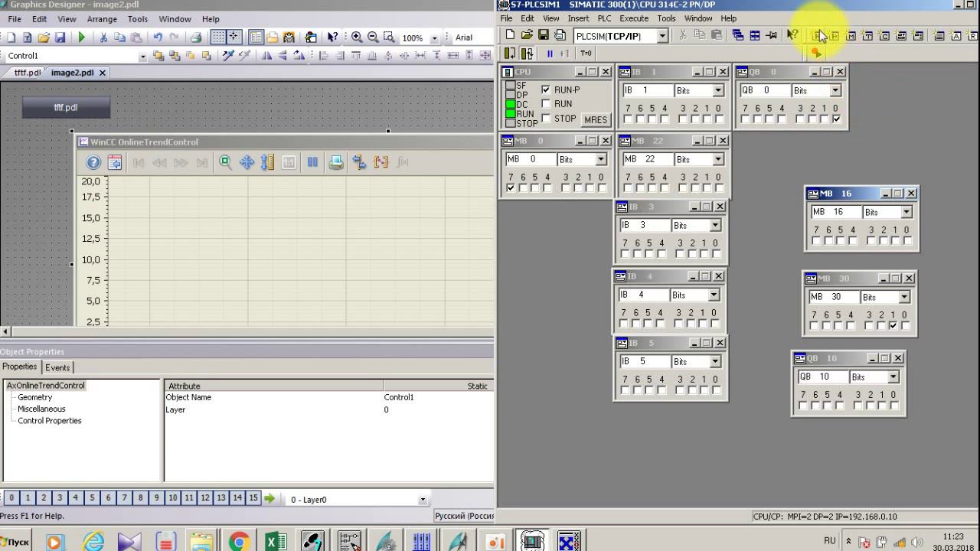Screen dimensions: 980x551
Task: Toggle bit 7 of MB 0
Action: pyautogui.click(x=511, y=188)
